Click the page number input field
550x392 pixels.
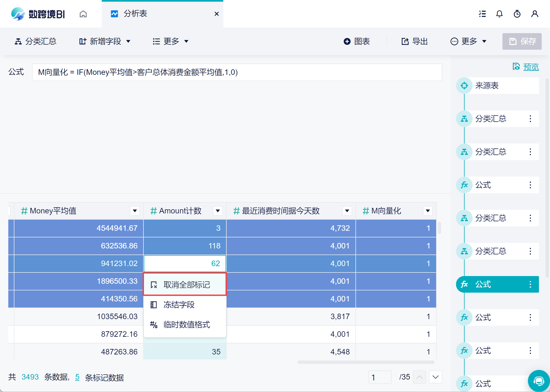[x=380, y=377]
